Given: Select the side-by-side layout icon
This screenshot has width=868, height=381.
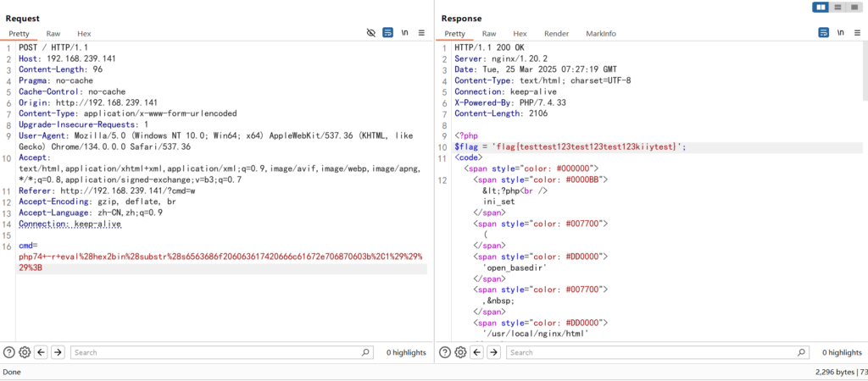Looking at the screenshot, I should [x=821, y=8].
